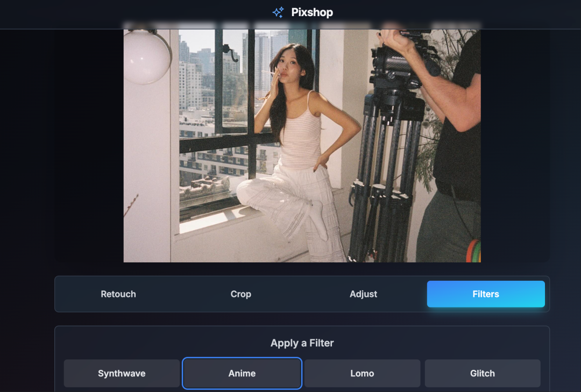Screen dimensions: 581x392
Task: Click the colored cable loops at photo corner
Action: pos(473,252)
